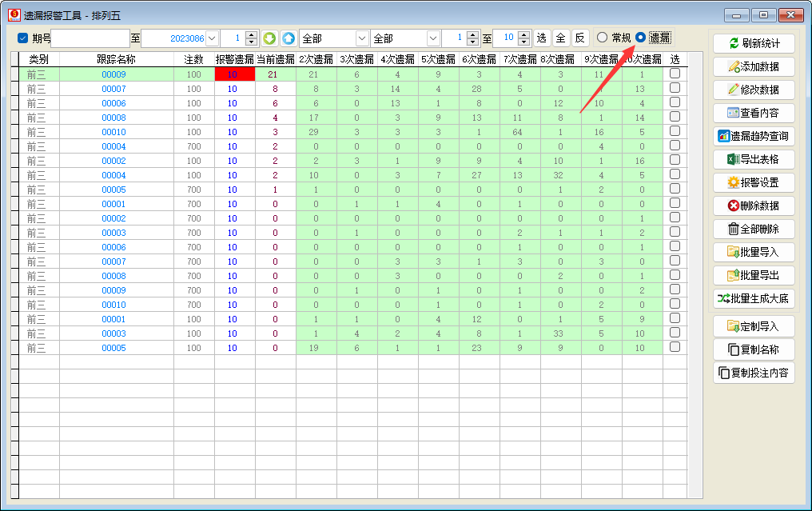Click the blue up-arrow icon in toolbar

click(288, 38)
